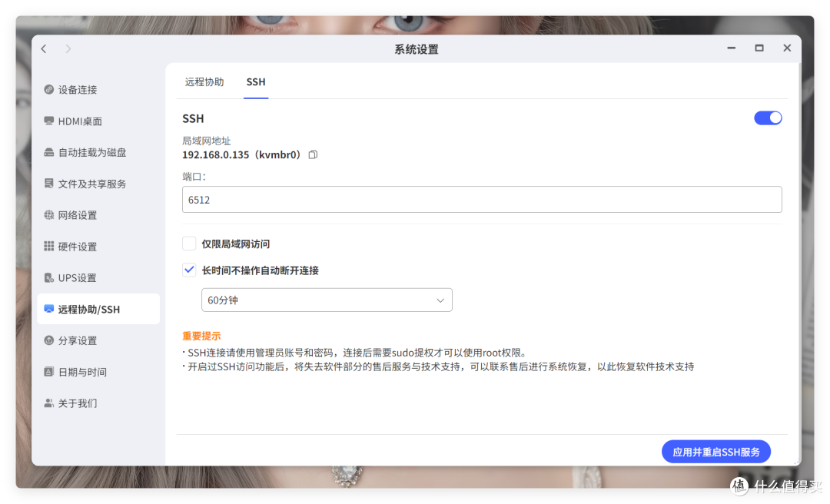Open 设备连接 settings page
This screenshot has height=504, width=830.
(98, 89)
